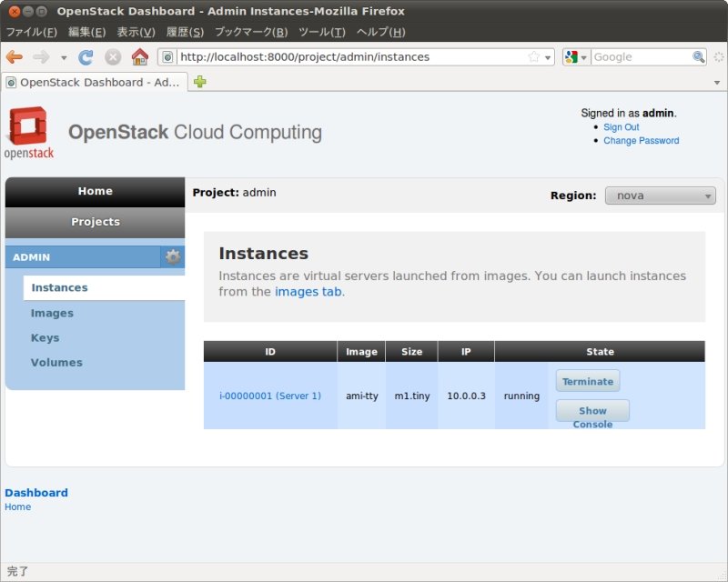The image size is (728, 582).
Task: Open the Projects section in sidebar
Action: pyautogui.click(x=95, y=222)
